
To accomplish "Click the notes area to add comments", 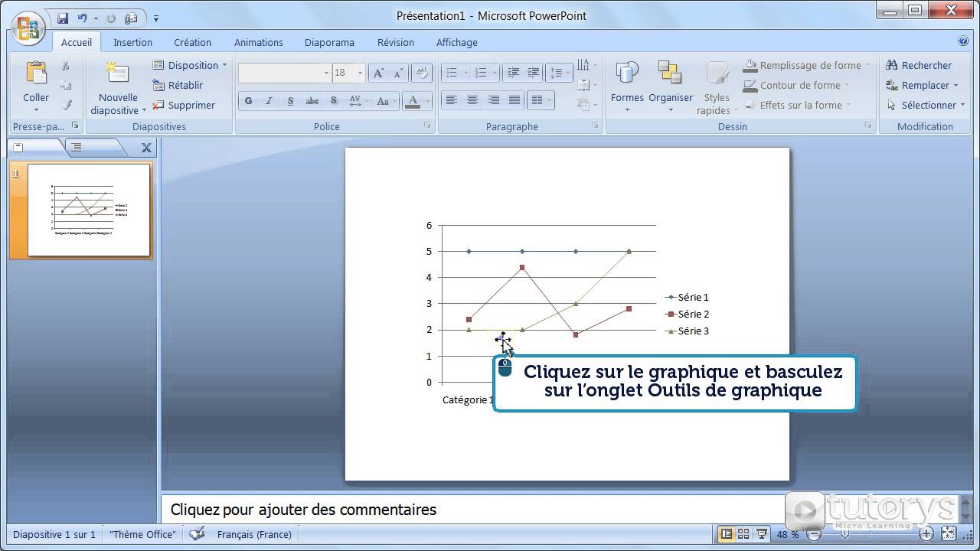I will coord(475,510).
